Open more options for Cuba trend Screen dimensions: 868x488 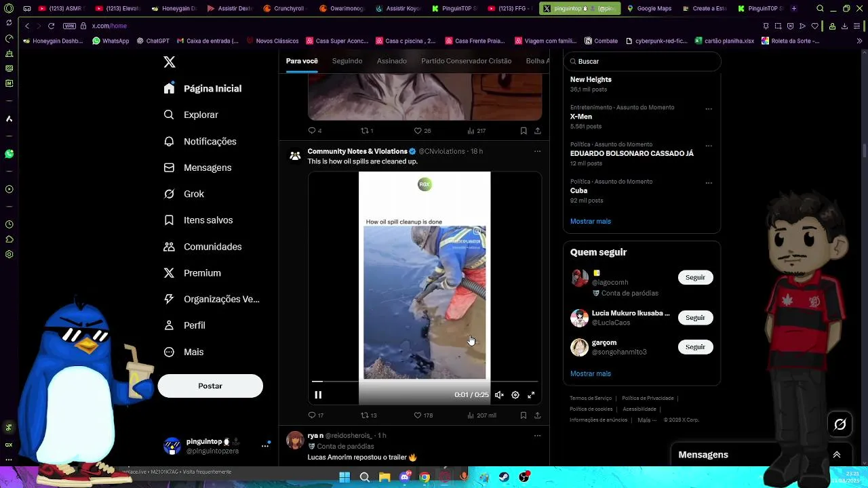tap(709, 182)
